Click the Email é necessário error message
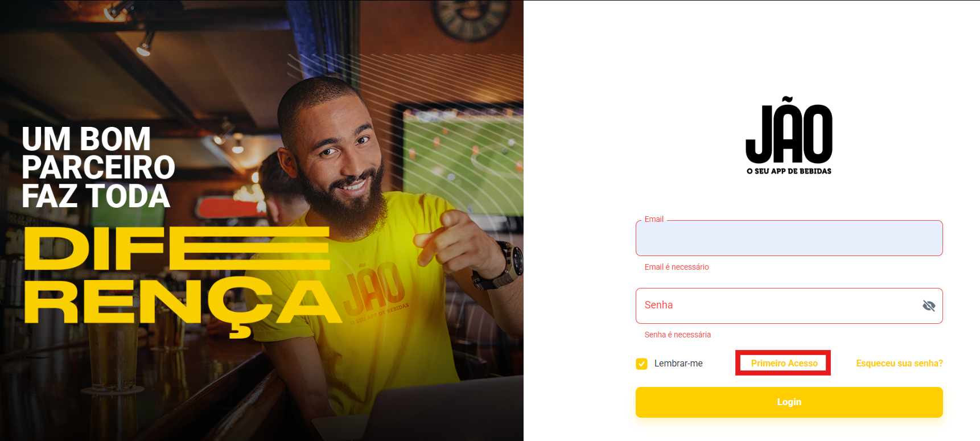This screenshot has width=980, height=441. pyautogui.click(x=677, y=267)
